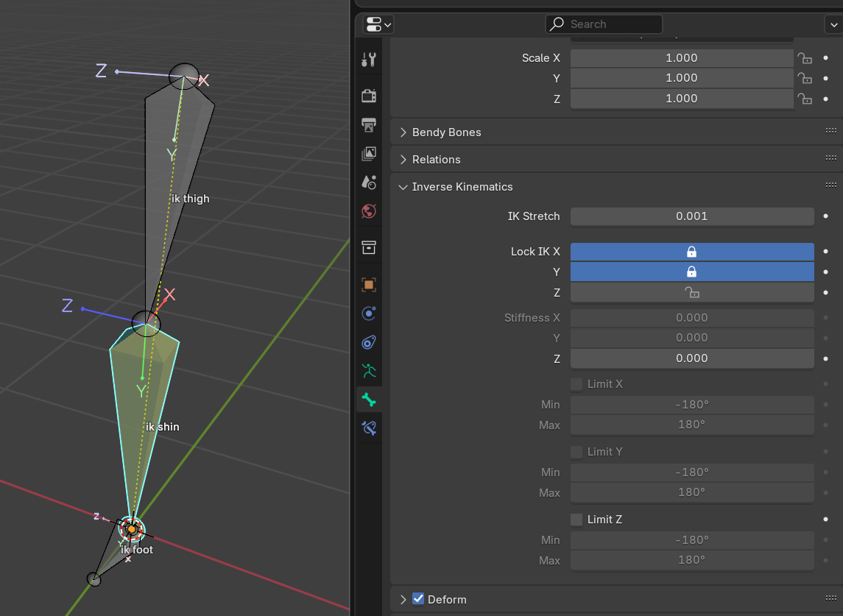Click the Scale Y value field
This screenshot has width=843, height=616.
click(x=682, y=78)
